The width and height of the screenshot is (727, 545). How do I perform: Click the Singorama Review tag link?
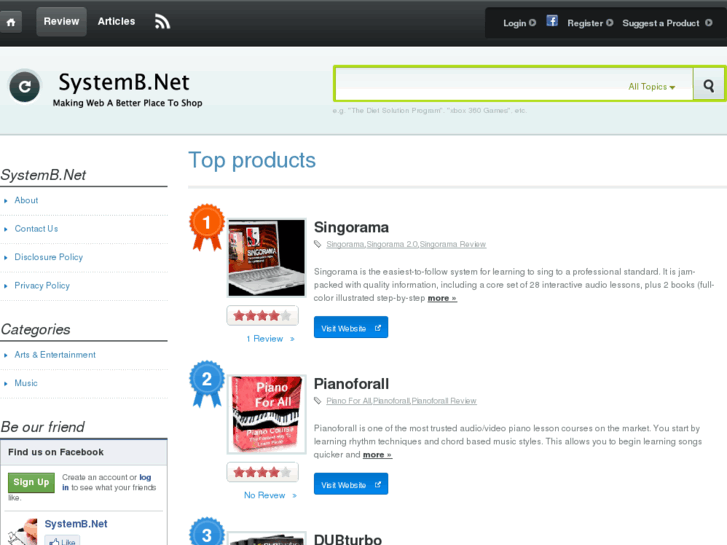453,244
